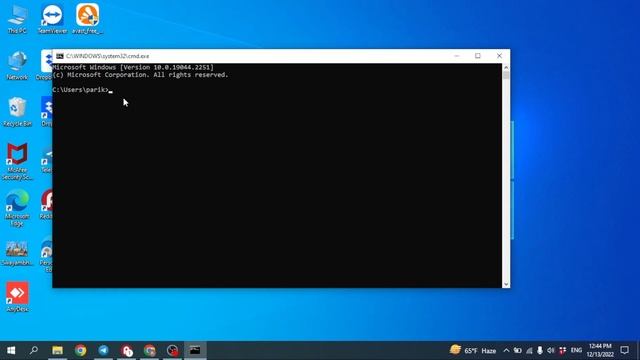Click the Microsoft Corporation copyright line
The width and height of the screenshot is (640, 360).
pyautogui.click(x=140, y=75)
